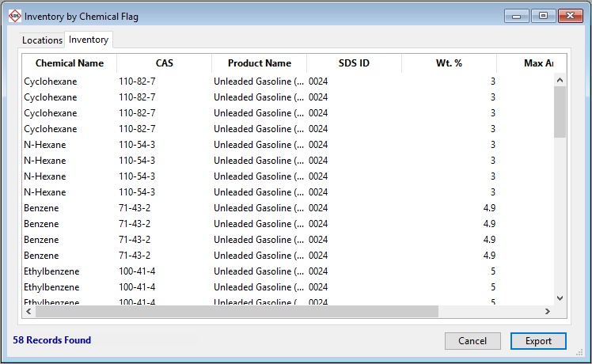Sort by Wt. % column header
Viewport: 592px width, 364px height.
point(449,63)
